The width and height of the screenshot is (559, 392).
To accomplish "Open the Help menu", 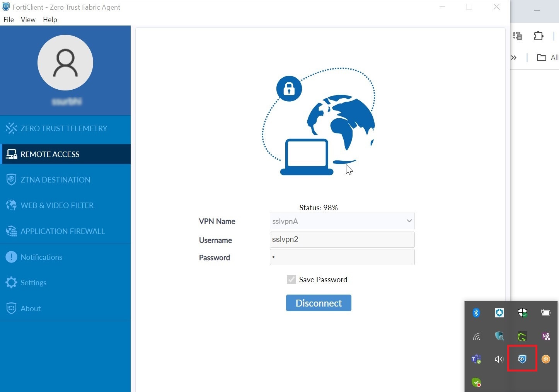I will tap(50, 19).
